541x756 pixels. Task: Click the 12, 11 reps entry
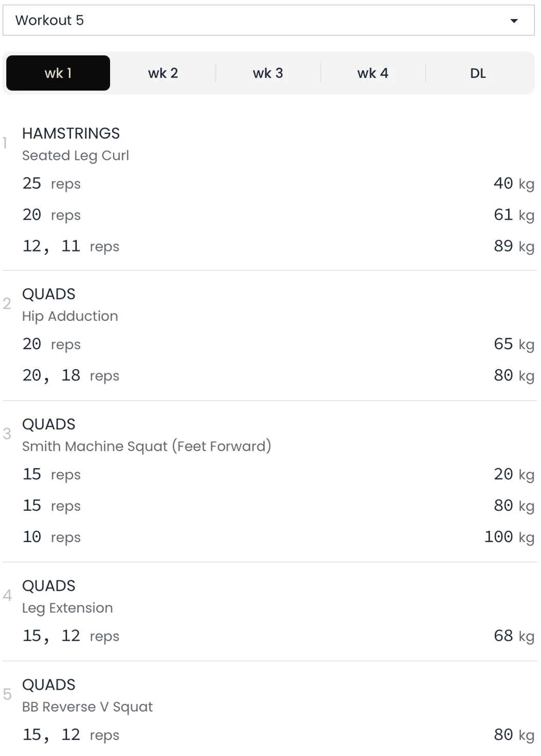click(x=70, y=246)
